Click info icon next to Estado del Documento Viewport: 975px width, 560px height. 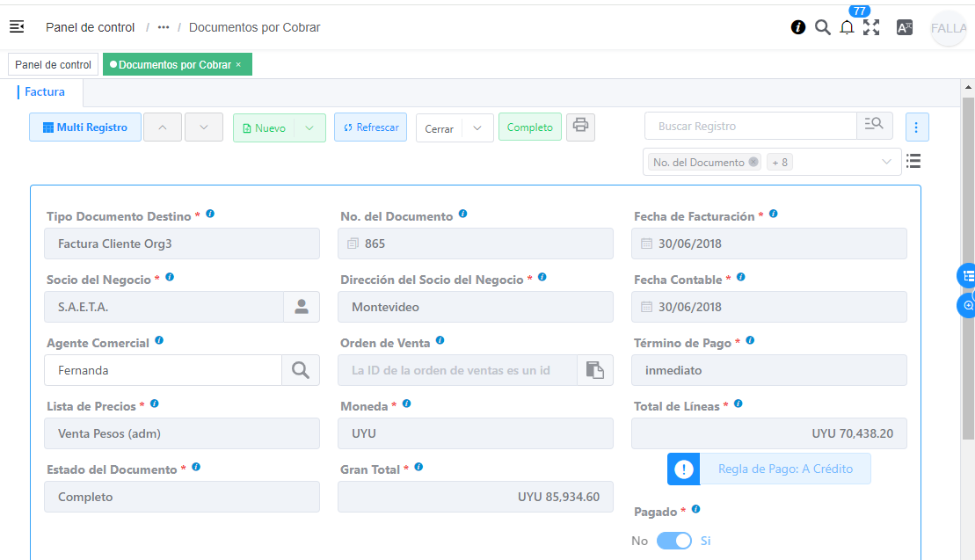[x=196, y=467]
